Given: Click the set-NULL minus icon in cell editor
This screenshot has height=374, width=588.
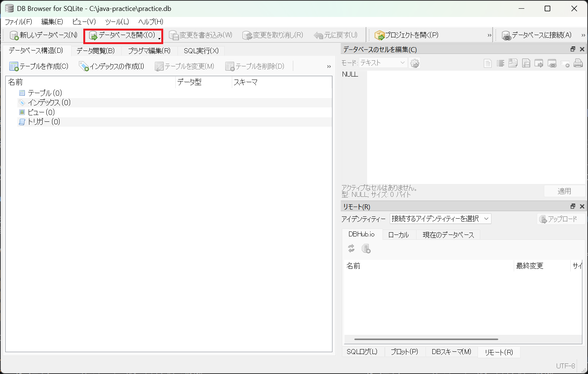Looking at the screenshot, I should point(565,63).
